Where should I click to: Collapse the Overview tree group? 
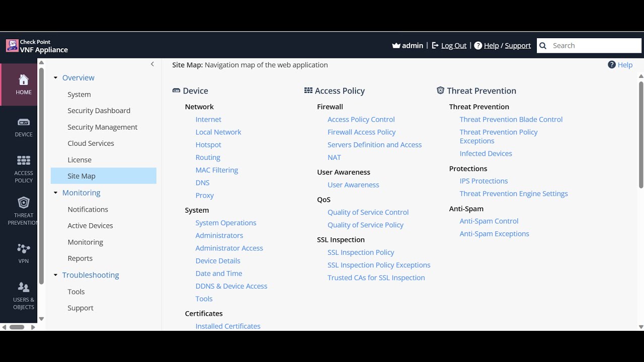(x=55, y=78)
